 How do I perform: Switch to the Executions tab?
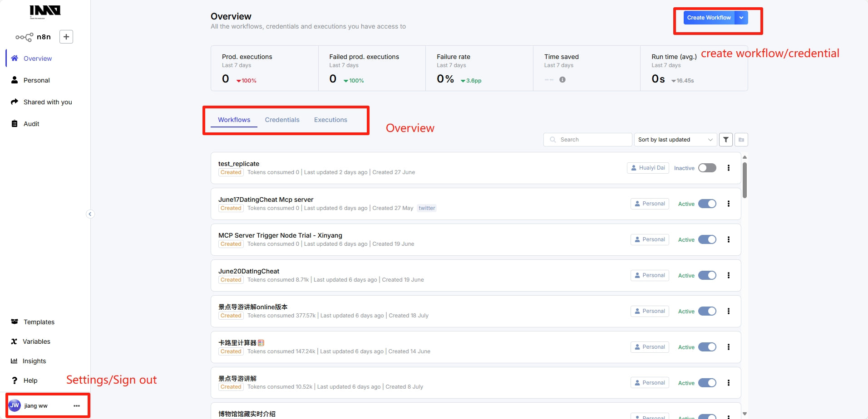point(330,120)
